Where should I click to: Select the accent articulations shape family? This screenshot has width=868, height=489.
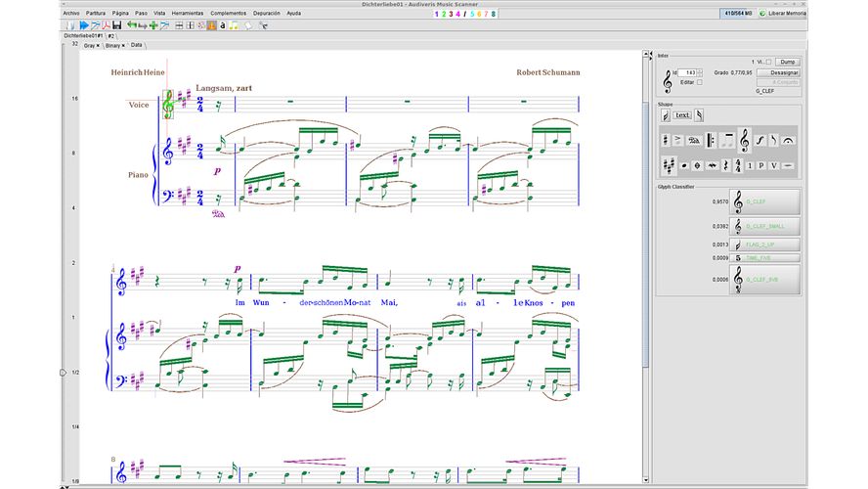point(678,140)
